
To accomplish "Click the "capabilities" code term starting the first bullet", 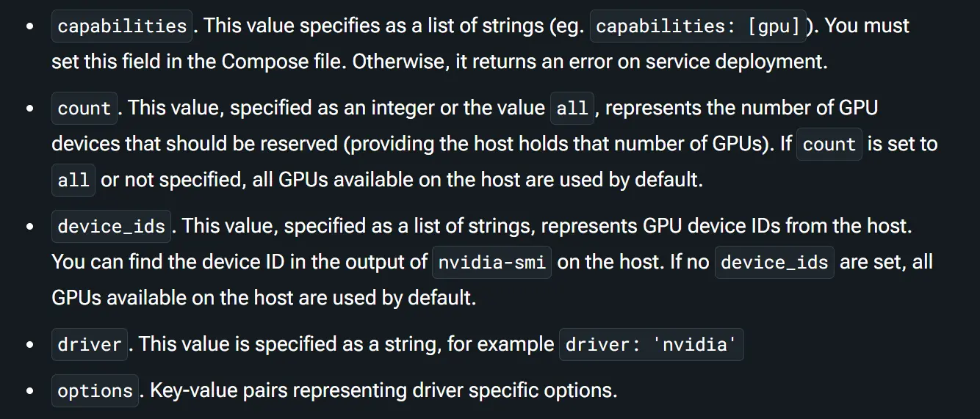I will point(122,26).
